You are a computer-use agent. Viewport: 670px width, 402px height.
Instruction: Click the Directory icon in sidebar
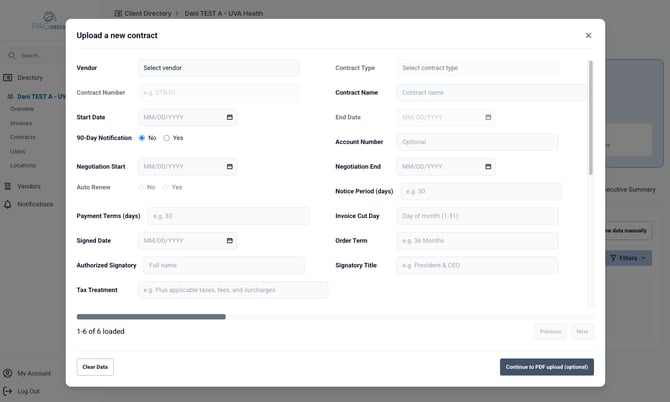tap(8, 78)
